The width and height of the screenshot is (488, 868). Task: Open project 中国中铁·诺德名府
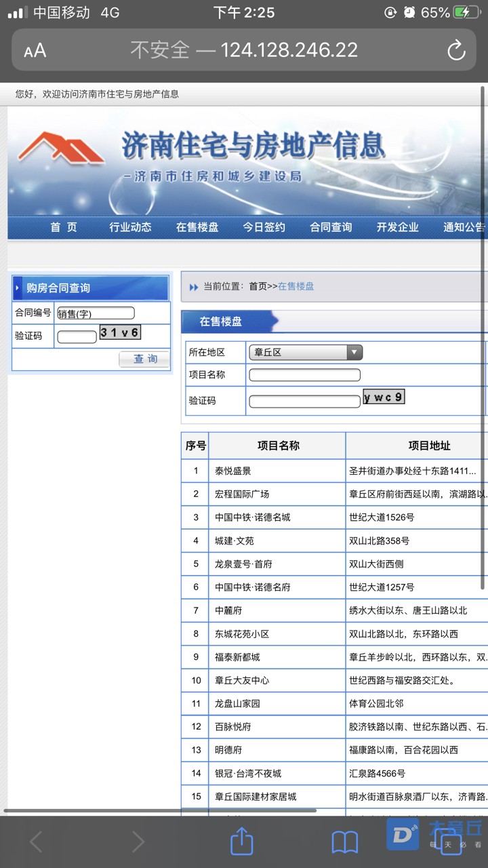(253, 587)
